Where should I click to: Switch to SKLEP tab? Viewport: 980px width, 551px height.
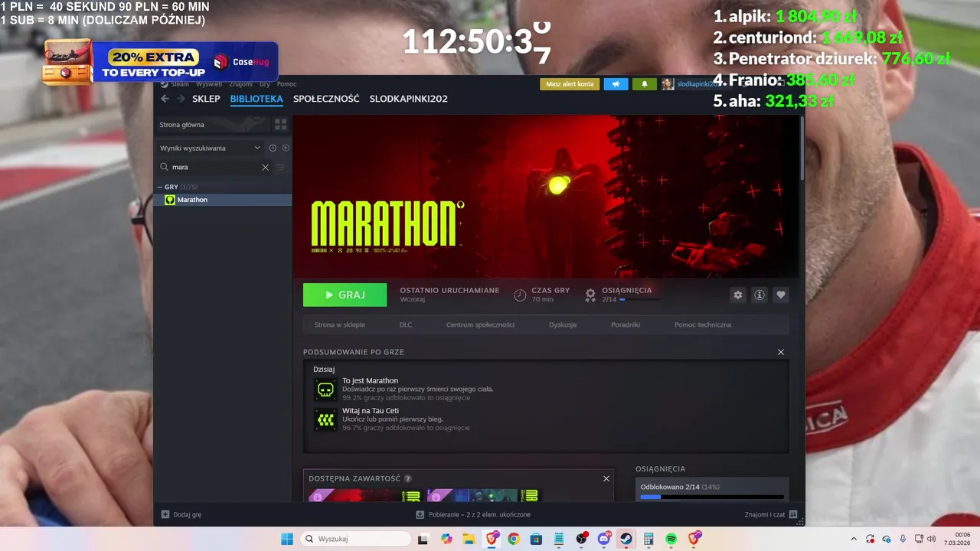tap(206, 99)
